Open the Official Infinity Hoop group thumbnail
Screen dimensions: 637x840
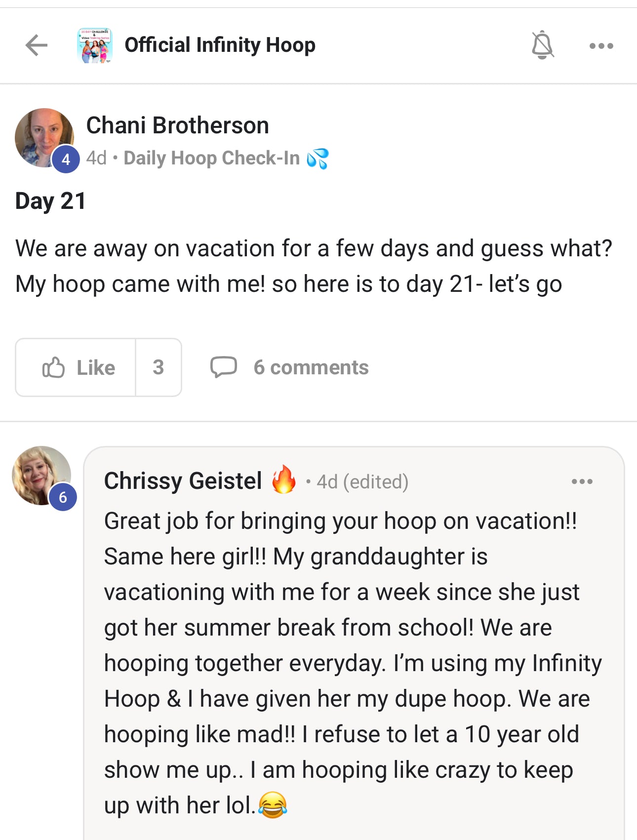pos(95,45)
